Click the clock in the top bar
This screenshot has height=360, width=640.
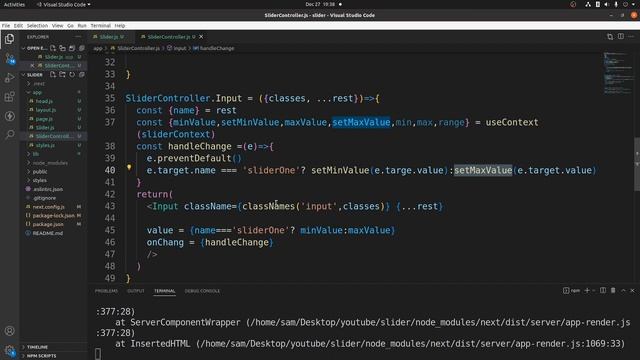tap(320, 4)
